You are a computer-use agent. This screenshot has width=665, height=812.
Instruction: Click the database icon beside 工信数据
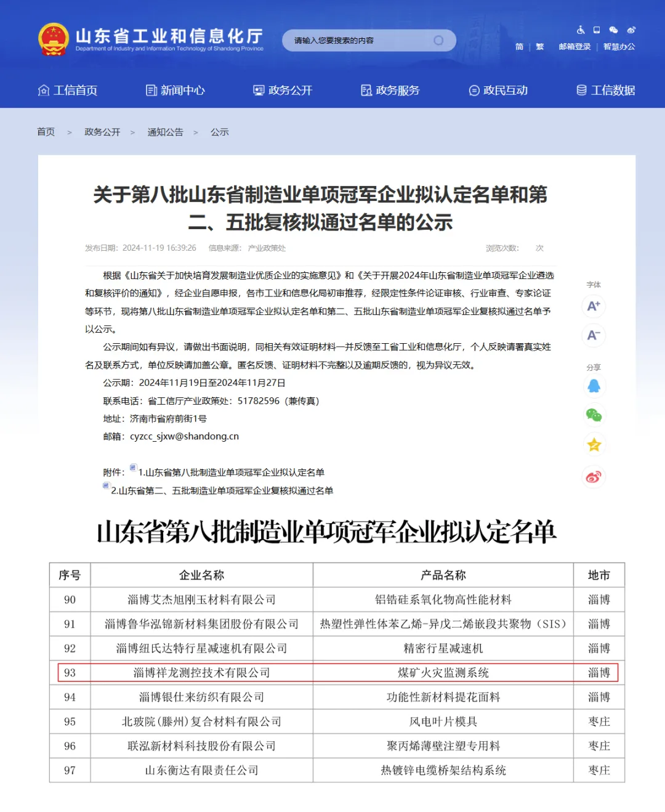click(581, 91)
